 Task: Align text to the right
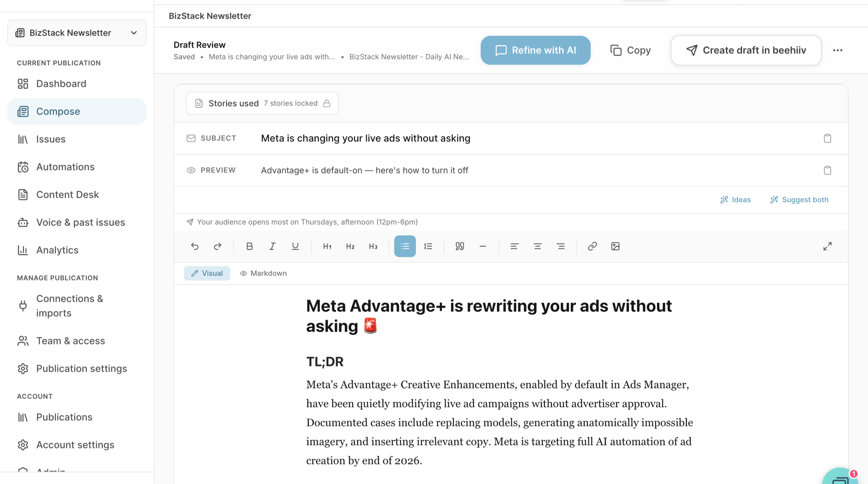click(x=560, y=246)
